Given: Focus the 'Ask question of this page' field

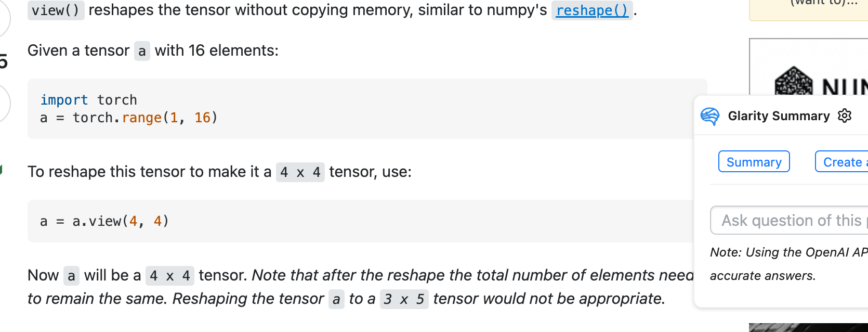Looking at the screenshot, I should point(790,220).
